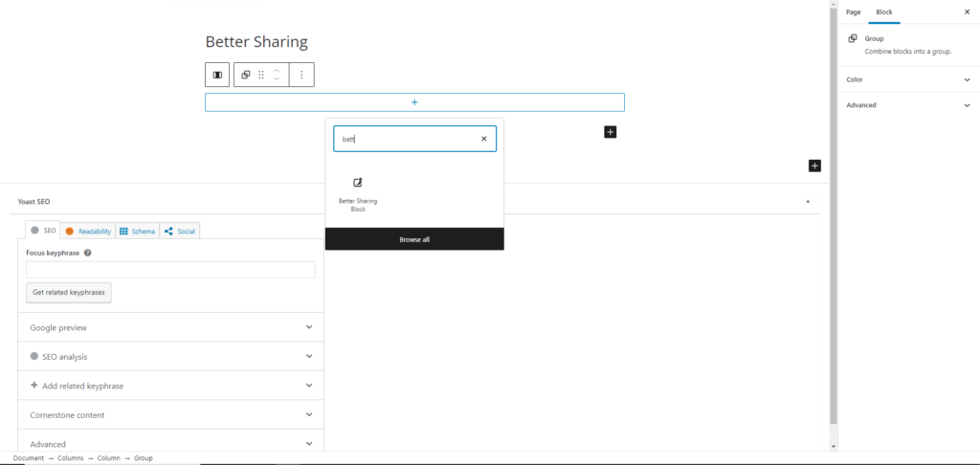Click the black plus button beside the inserter popup

(611, 132)
